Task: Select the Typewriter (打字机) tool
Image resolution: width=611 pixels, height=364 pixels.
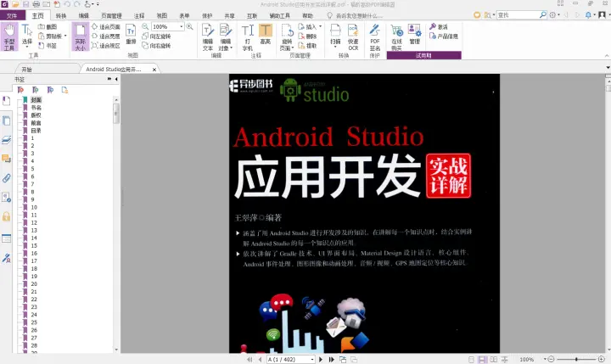Action: coord(248,36)
